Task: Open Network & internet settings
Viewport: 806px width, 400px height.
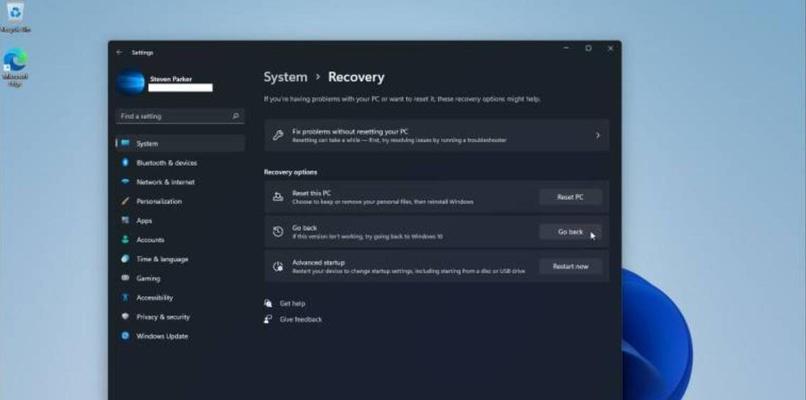Action: tap(180, 182)
